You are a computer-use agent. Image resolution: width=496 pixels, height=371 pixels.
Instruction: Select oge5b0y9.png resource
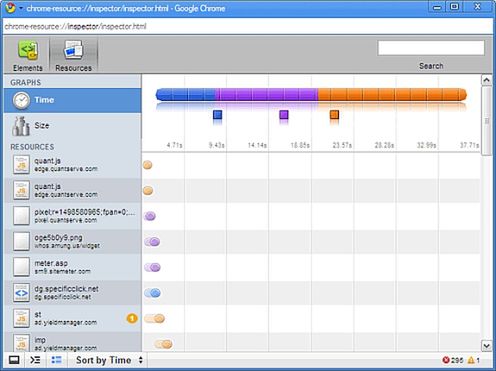[x=73, y=242]
